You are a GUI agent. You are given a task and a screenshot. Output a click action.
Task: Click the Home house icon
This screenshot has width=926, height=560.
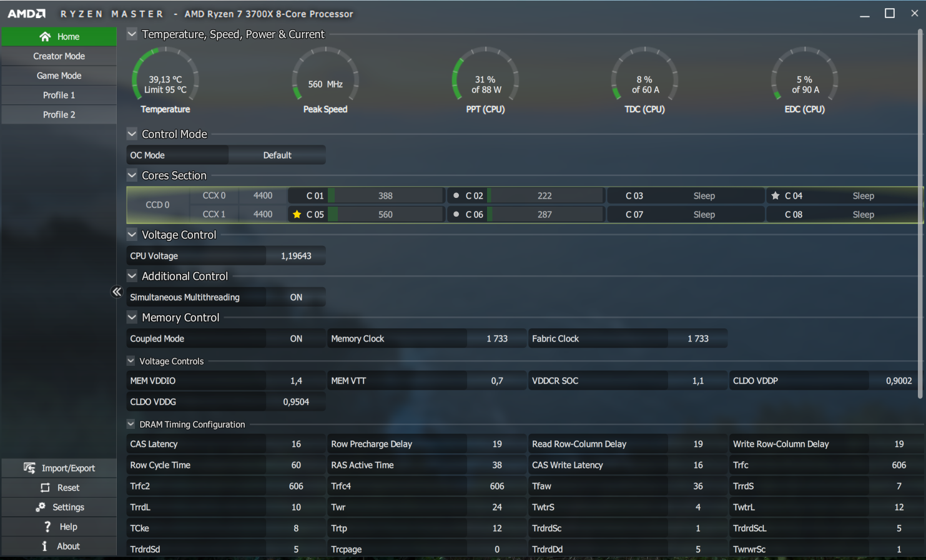coord(45,36)
